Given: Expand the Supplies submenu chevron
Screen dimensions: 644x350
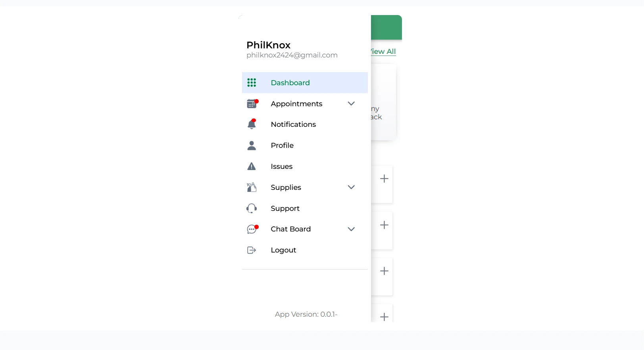Looking at the screenshot, I should point(351,187).
